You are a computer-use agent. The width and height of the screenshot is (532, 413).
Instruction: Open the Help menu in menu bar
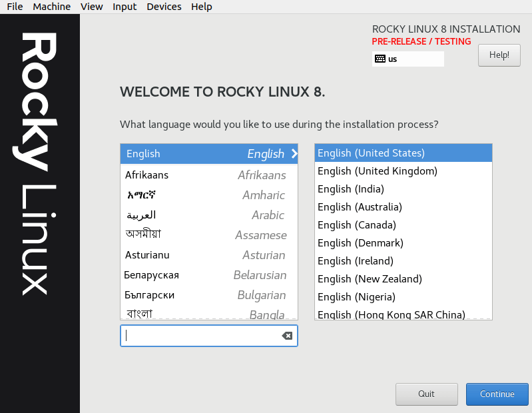point(202,7)
